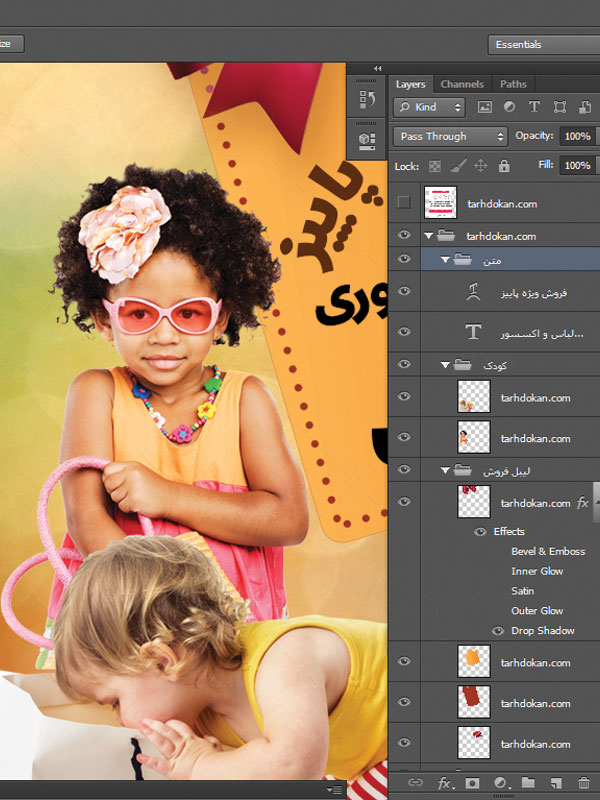Add a layer mask
Image resolution: width=600 pixels, height=800 pixels.
[472, 782]
